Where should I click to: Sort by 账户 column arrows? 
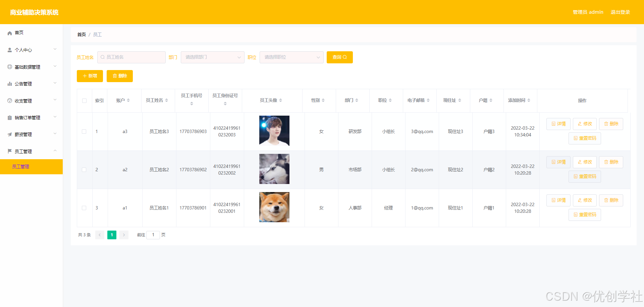pyautogui.click(x=128, y=100)
